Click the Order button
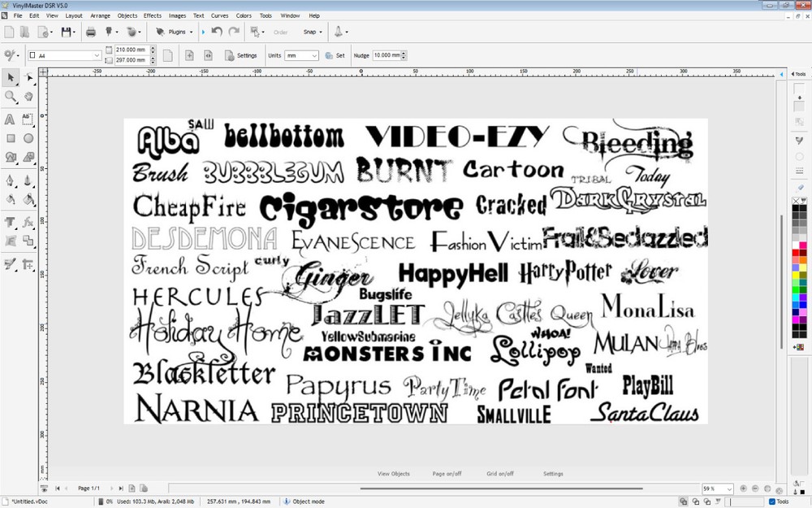This screenshot has width=812, height=508. pos(281,33)
